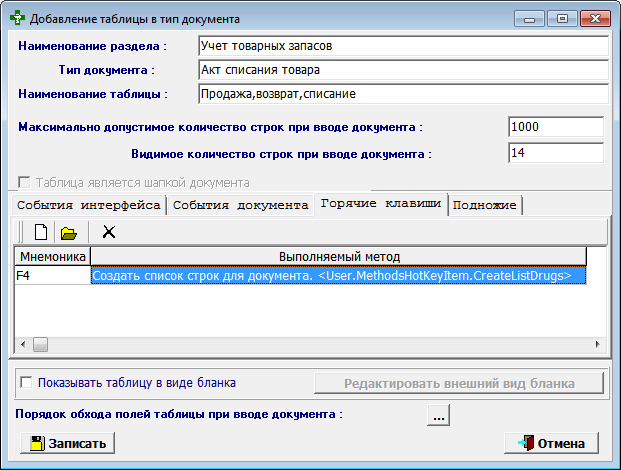Open the 'Подножие' tab
This screenshot has height=470, width=621.
pos(485,205)
